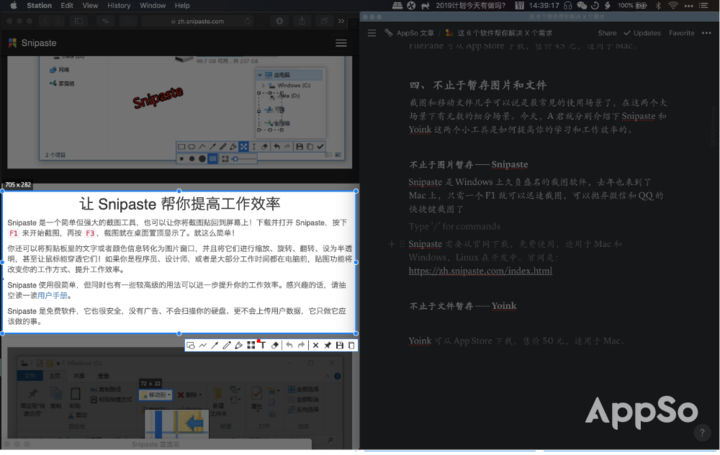
Task: Click the help question mark button
Action: point(702,432)
